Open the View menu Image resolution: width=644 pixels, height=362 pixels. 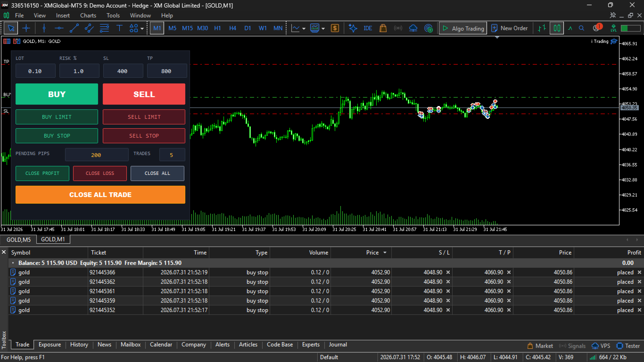(40, 16)
